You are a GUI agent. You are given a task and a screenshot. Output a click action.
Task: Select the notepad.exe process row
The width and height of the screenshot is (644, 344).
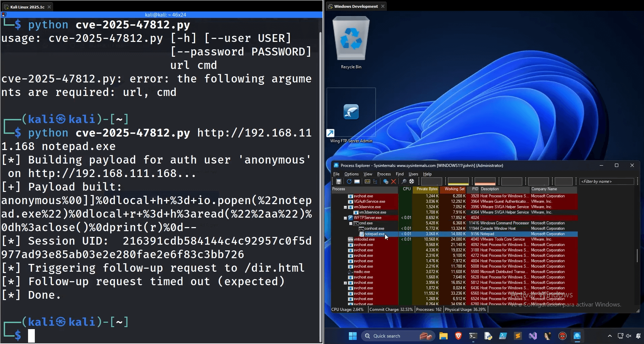point(454,234)
